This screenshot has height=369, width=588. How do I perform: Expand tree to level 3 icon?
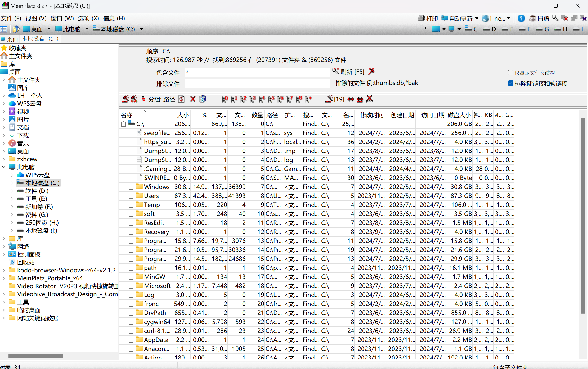click(253, 99)
